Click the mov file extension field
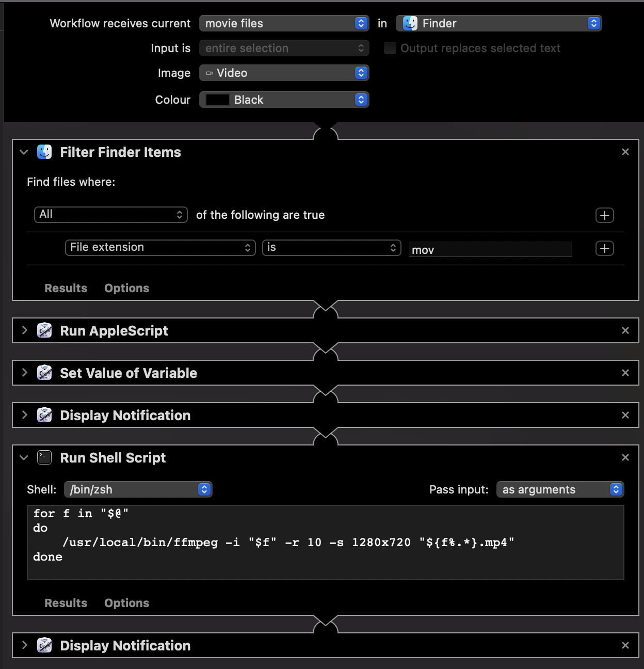 pyautogui.click(x=490, y=250)
